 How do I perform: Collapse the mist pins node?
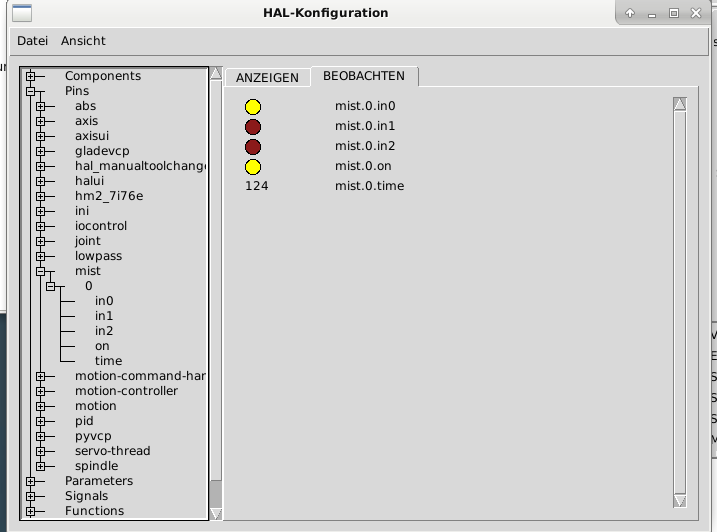tap(40, 271)
